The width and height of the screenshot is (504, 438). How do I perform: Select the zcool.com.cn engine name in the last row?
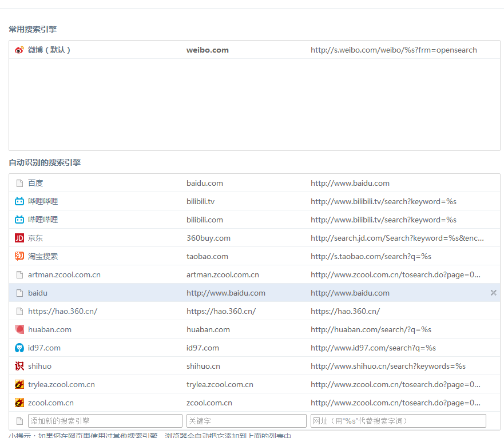pyautogui.click(x=51, y=403)
